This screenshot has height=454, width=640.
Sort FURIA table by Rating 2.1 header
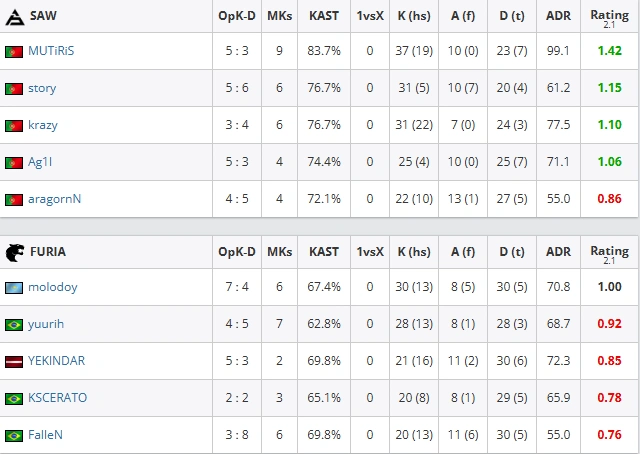(609, 254)
